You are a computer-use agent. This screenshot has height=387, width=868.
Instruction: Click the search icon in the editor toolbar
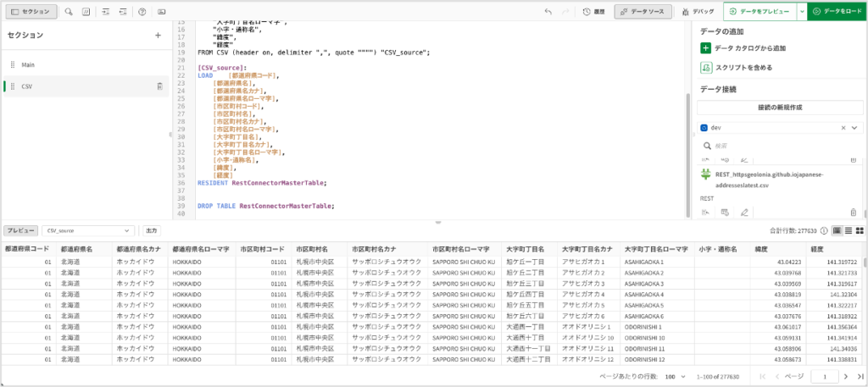69,12
